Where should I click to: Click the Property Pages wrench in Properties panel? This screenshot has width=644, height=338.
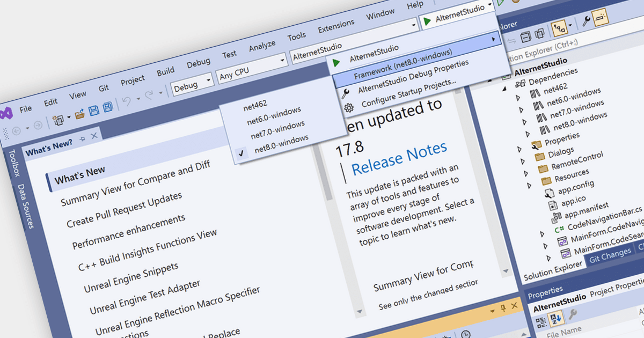point(574,314)
